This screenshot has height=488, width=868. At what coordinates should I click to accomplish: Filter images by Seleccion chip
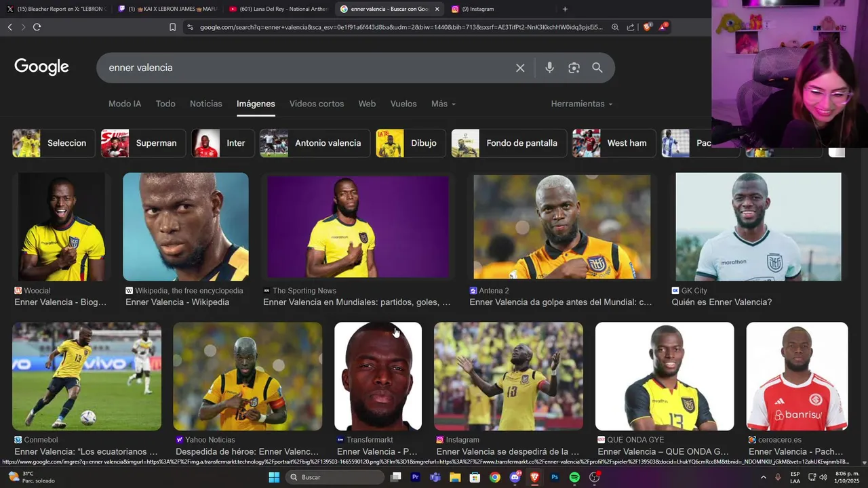point(54,143)
